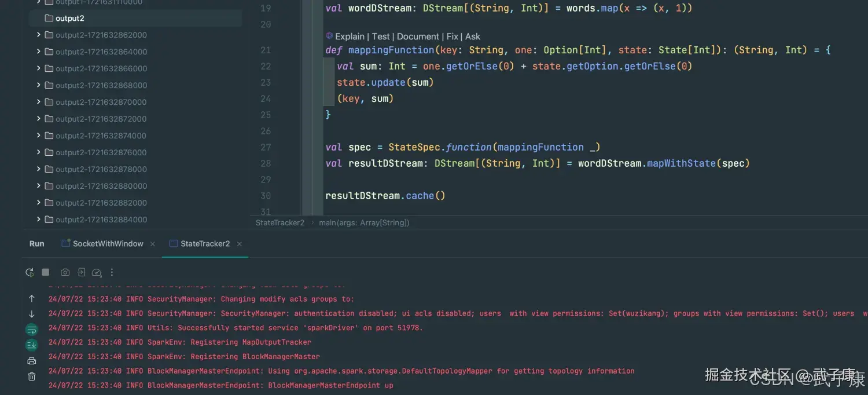Expand the output2-1721632864000 folder
868x395 pixels.
pos(39,52)
